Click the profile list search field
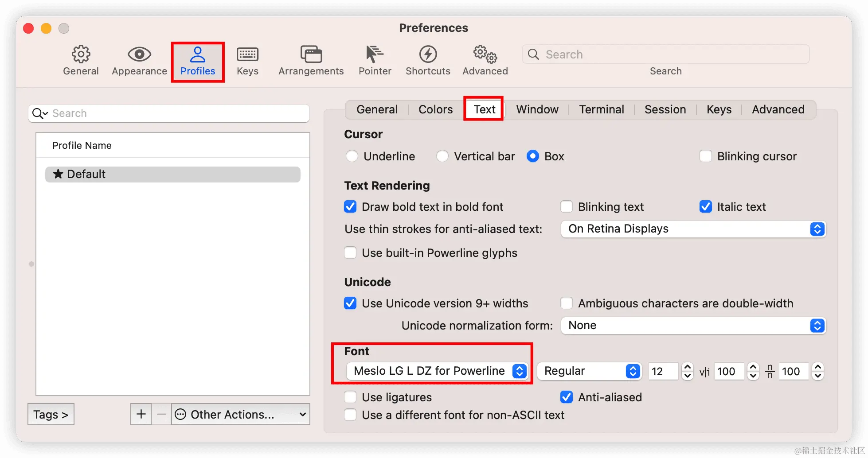The height and width of the screenshot is (458, 868). click(x=169, y=113)
